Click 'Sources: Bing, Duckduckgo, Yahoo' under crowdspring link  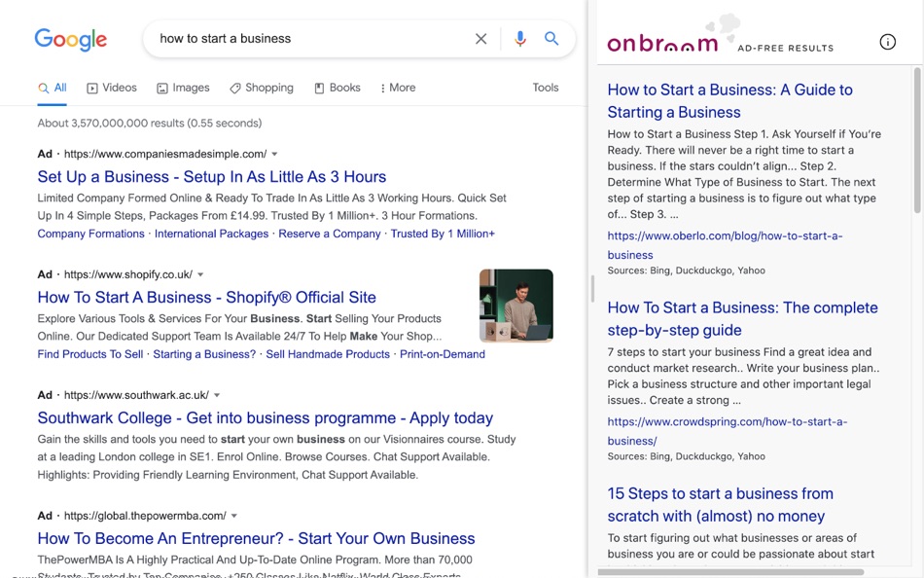[x=686, y=456]
